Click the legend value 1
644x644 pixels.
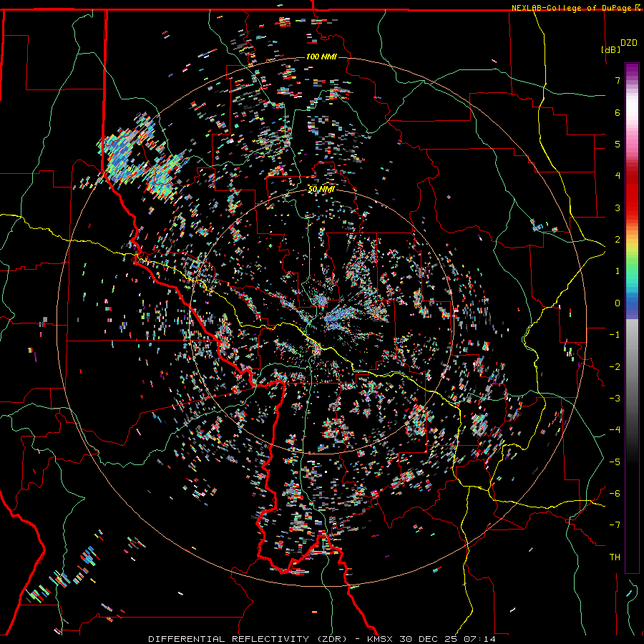click(x=618, y=271)
